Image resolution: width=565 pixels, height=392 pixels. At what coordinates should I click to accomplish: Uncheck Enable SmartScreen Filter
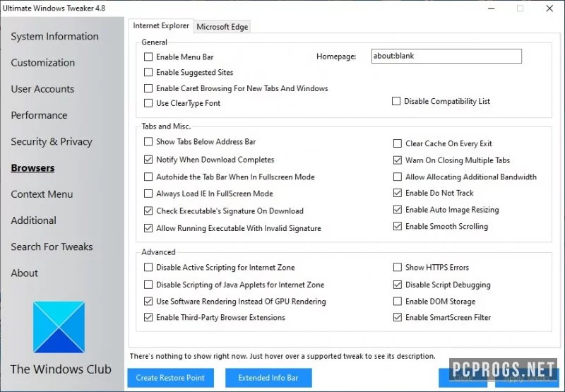point(398,317)
